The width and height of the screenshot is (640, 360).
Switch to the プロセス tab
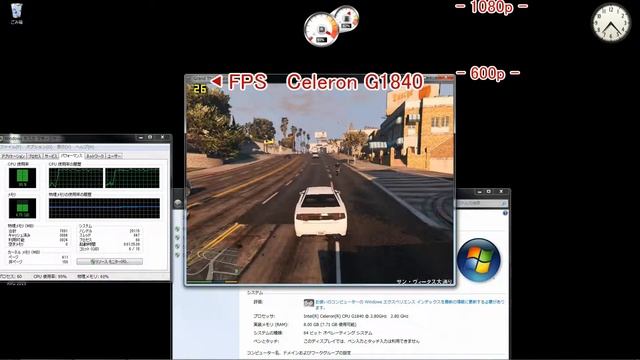[35, 156]
